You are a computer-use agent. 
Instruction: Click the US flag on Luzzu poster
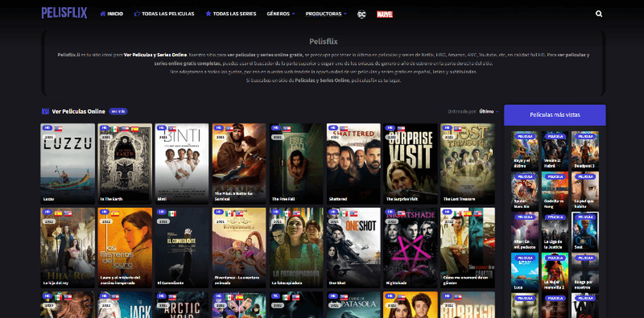58,129
